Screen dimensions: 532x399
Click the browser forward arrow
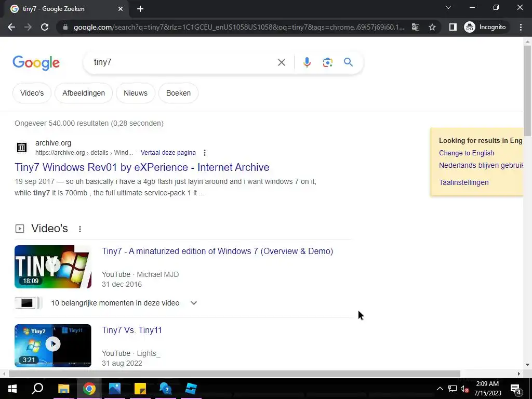[28, 27]
